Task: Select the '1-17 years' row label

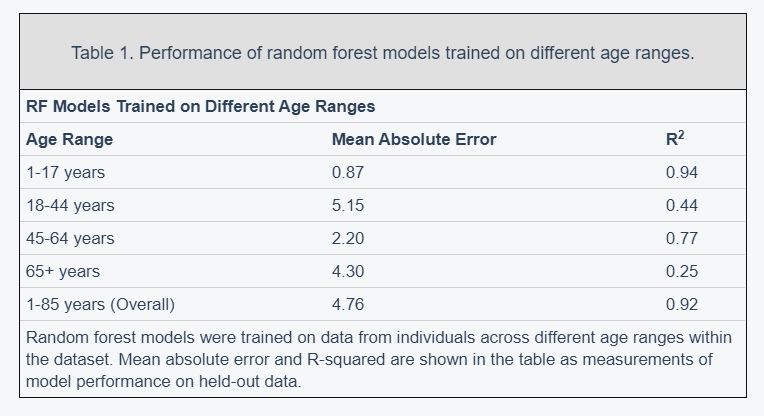Action: 65,172
